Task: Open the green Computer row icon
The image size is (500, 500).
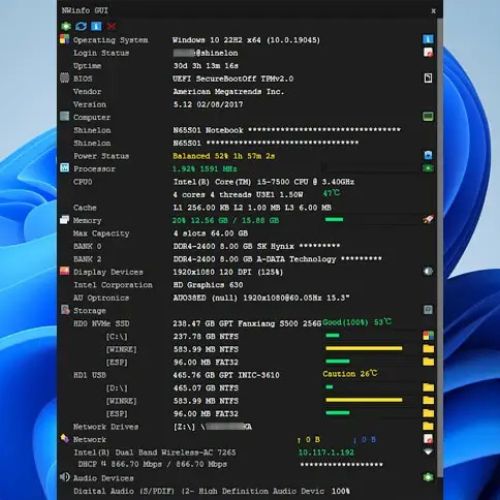Action: 428,117
